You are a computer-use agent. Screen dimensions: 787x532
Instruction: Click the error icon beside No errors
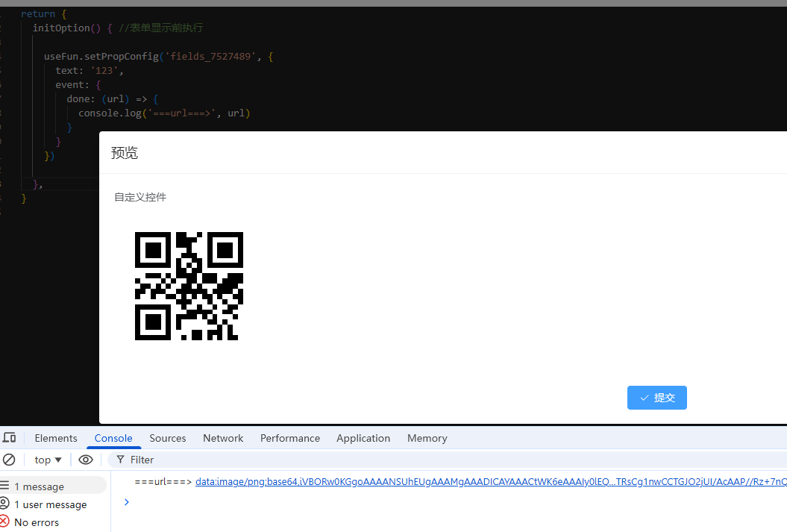click(x=4, y=522)
